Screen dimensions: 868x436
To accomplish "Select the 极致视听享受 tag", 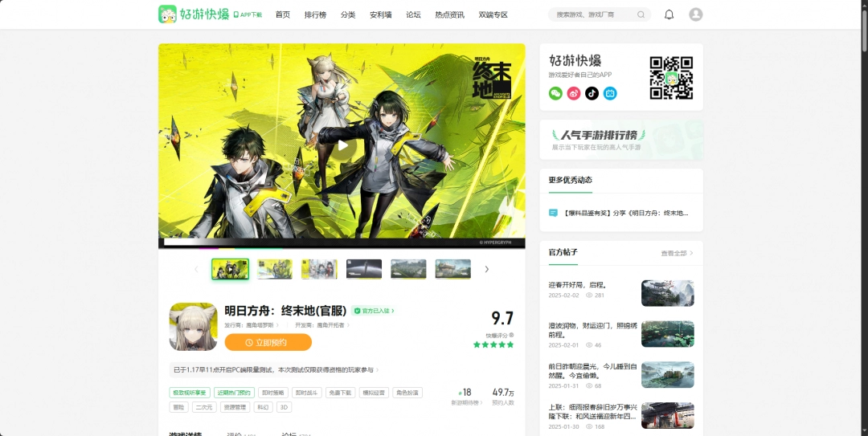I will click(x=190, y=393).
